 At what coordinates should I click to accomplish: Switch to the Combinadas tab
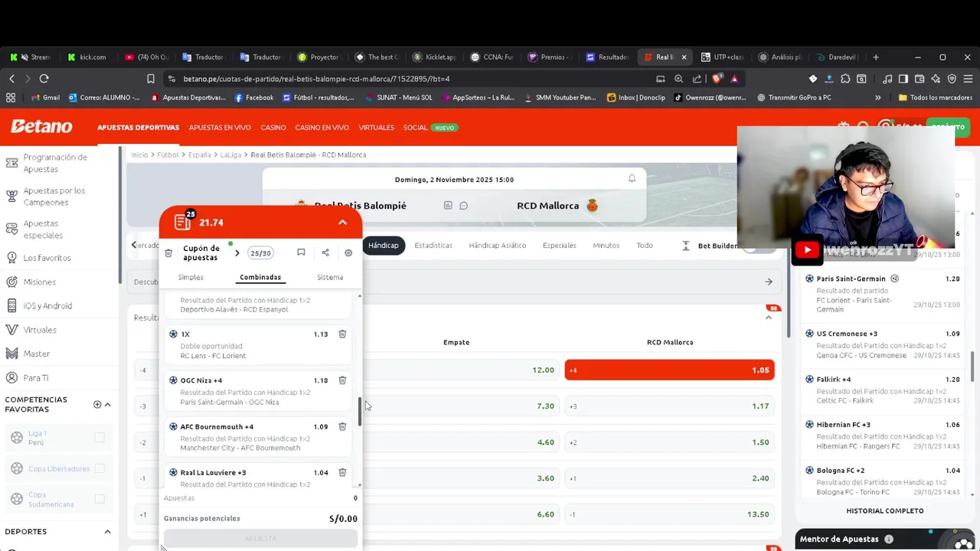coord(260,277)
